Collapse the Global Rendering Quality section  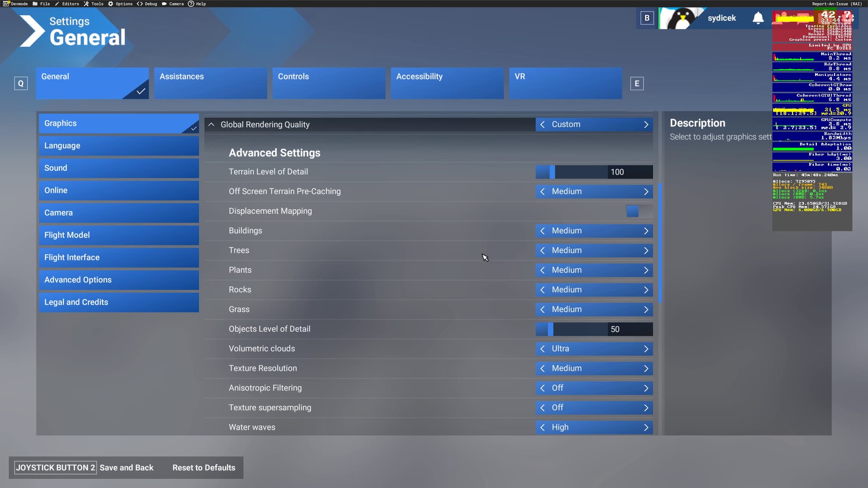(211, 124)
